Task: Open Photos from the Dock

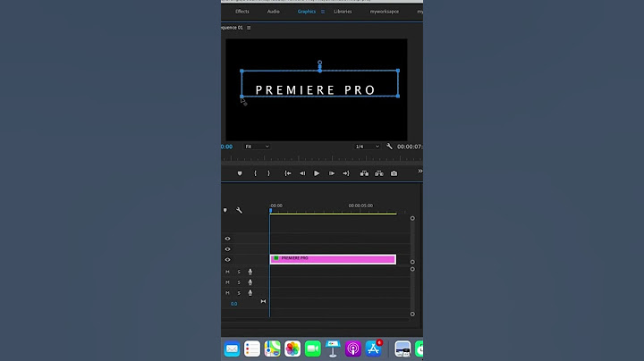Action: (x=292, y=348)
